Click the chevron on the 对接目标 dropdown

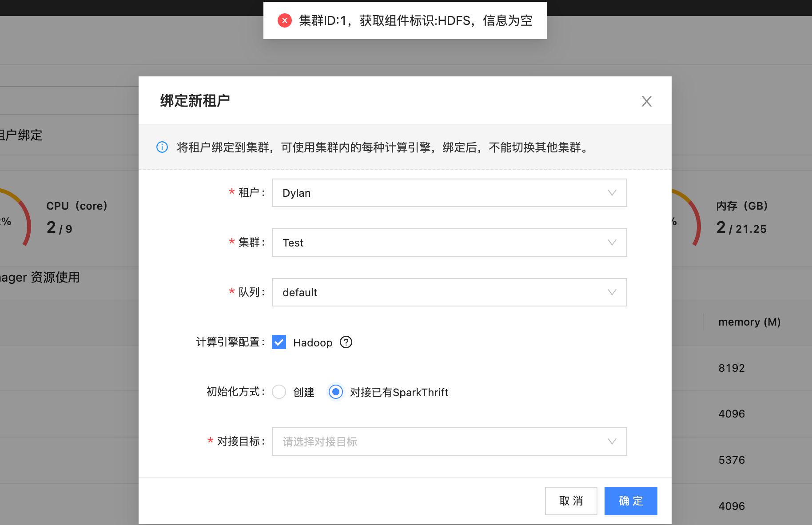[612, 441]
